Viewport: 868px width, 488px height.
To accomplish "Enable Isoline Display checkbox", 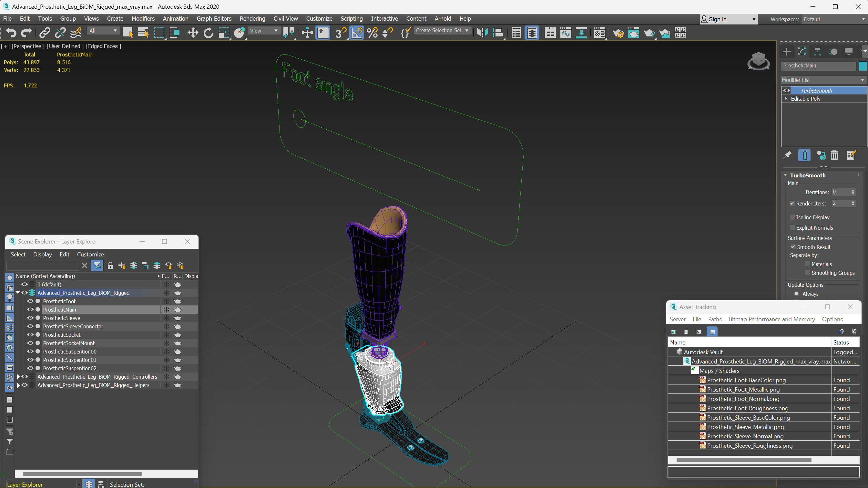I will coord(792,217).
